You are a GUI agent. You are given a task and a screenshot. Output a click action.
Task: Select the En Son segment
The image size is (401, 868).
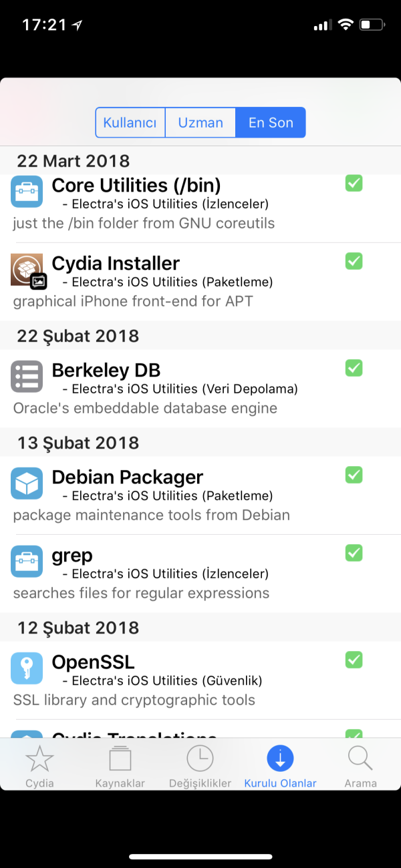[x=270, y=123]
